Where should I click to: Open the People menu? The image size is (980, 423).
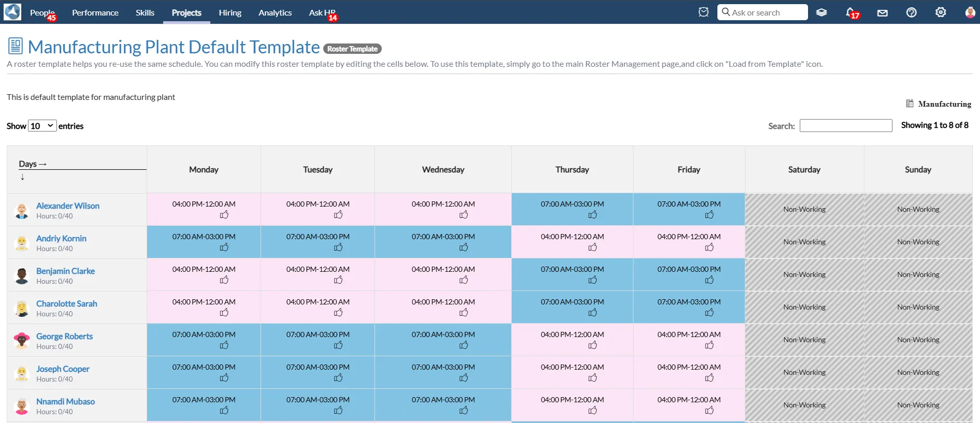(42, 12)
